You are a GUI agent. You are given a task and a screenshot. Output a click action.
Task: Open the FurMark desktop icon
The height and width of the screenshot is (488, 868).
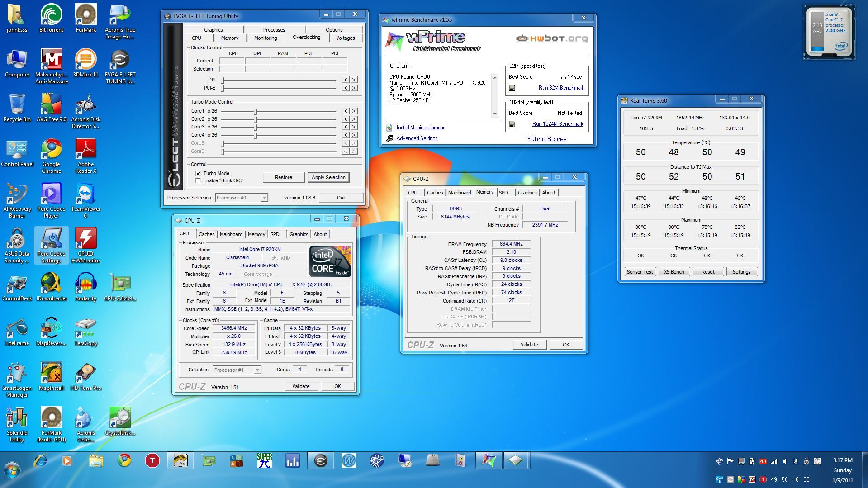[x=85, y=18]
